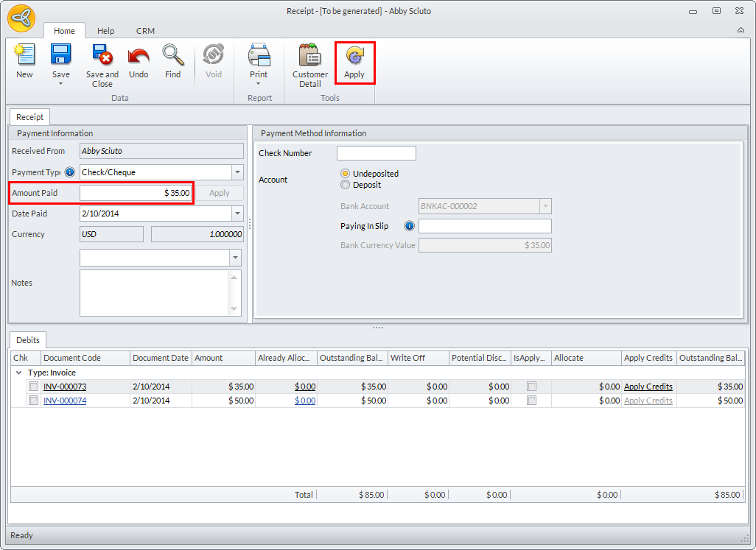Screen dimensions: 756x550
Task: Expand the Payment Type dropdown
Action: pos(237,172)
